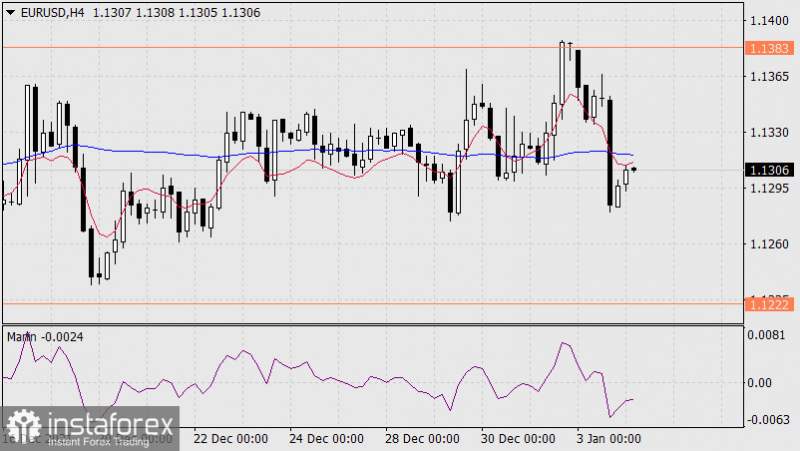Click the latest candle at chart's right edge
800x451 pixels.
point(634,168)
